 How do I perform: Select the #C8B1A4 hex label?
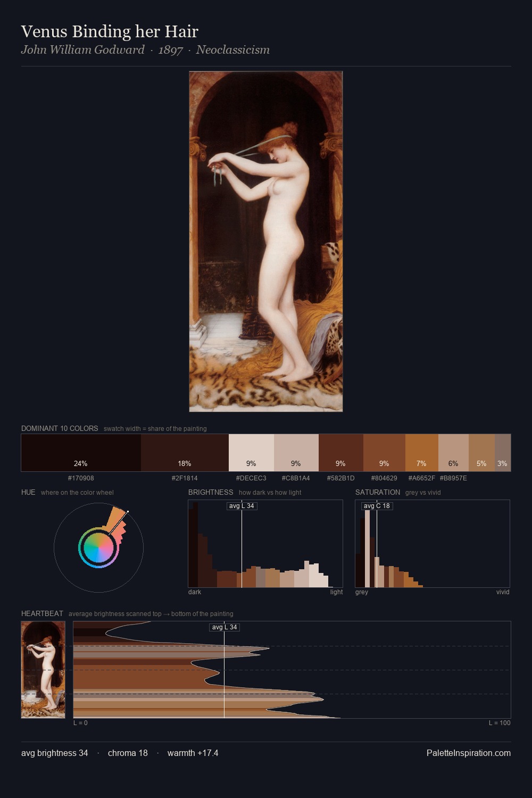coord(296,478)
